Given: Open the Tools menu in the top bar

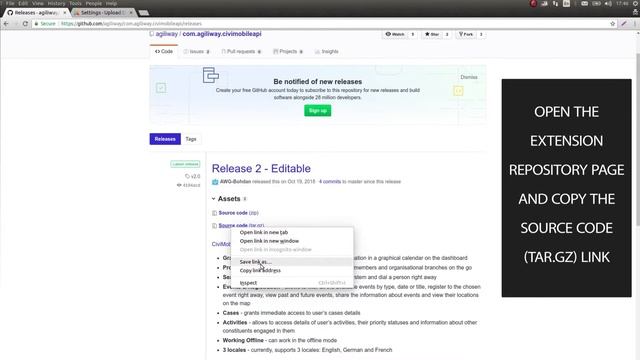Looking at the screenshot, I should click(75, 3).
